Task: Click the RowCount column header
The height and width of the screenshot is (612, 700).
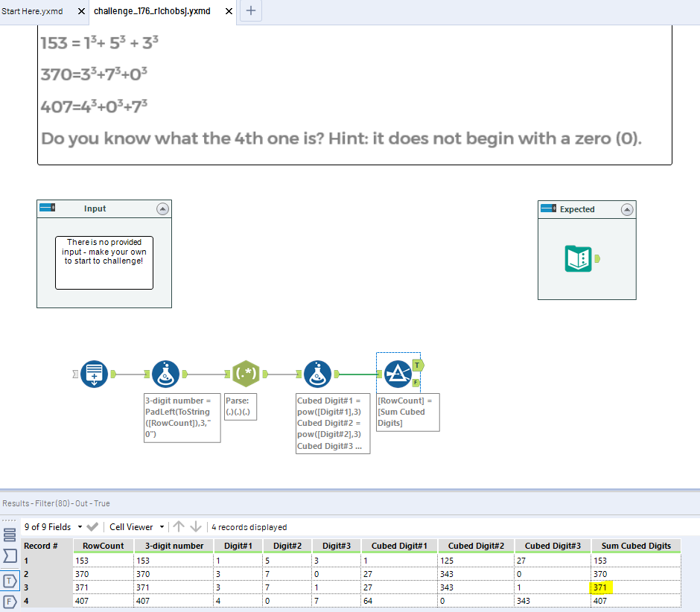Action: click(103, 546)
